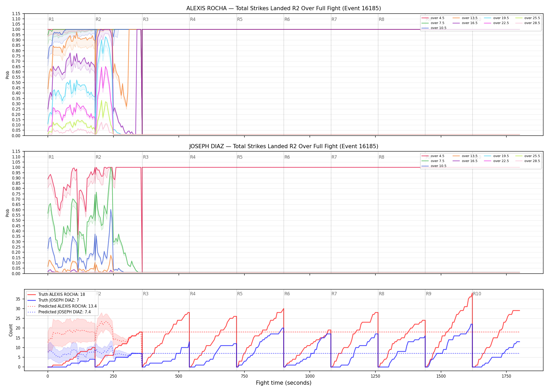Click '0.50' tick on Joseph Diaz chart
The width and height of the screenshot is (549, 392).
(x=16, y=220)
